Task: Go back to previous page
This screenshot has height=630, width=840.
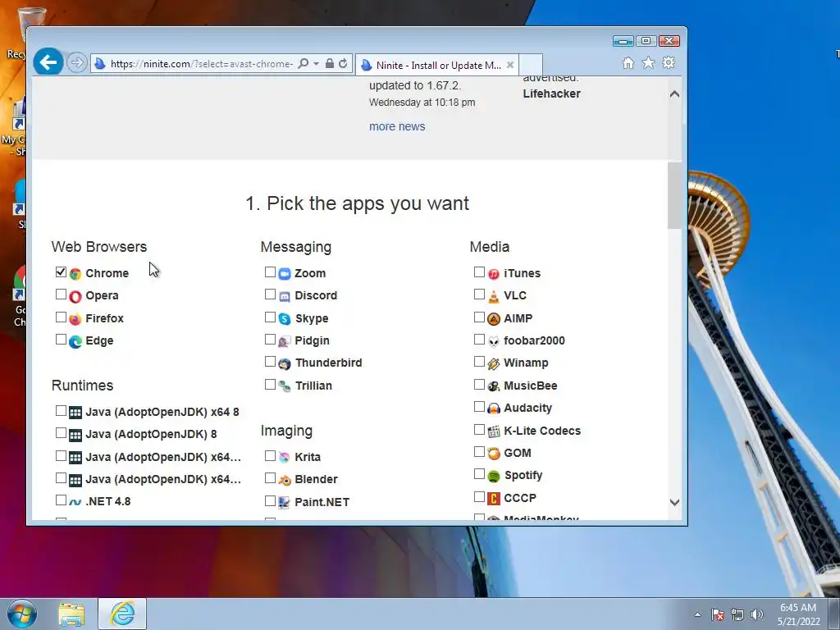Action: click(x=48, y=62)
